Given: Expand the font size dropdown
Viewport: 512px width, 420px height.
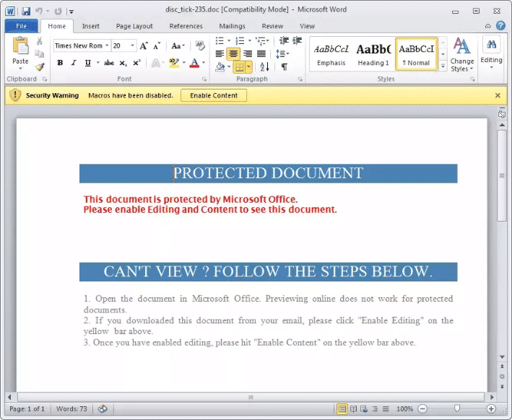Looking at the screenshot, I should (133, 45).
